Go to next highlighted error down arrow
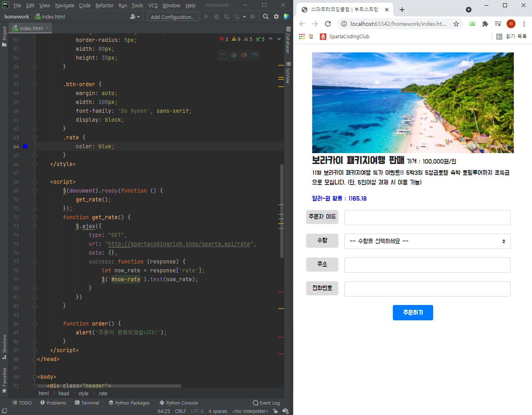The height and width of the screenshot is (415, 532). pyautogui.click(x=279, y=39)
